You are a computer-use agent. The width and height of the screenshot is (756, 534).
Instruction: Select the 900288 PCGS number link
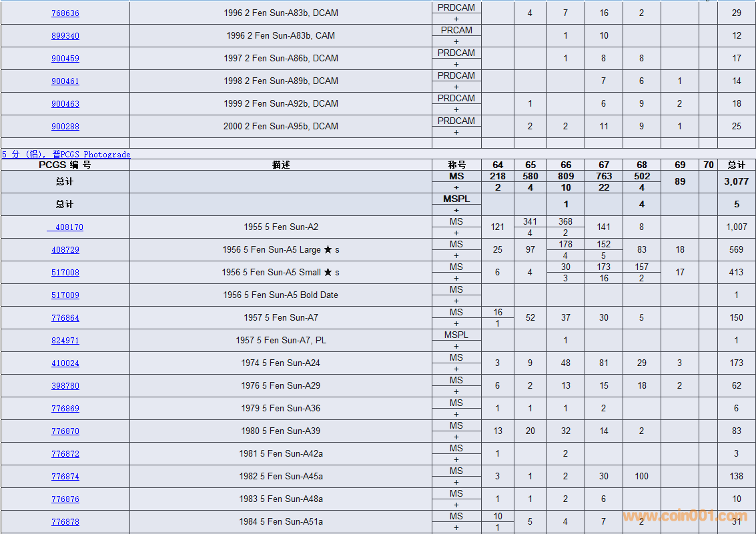65,127
